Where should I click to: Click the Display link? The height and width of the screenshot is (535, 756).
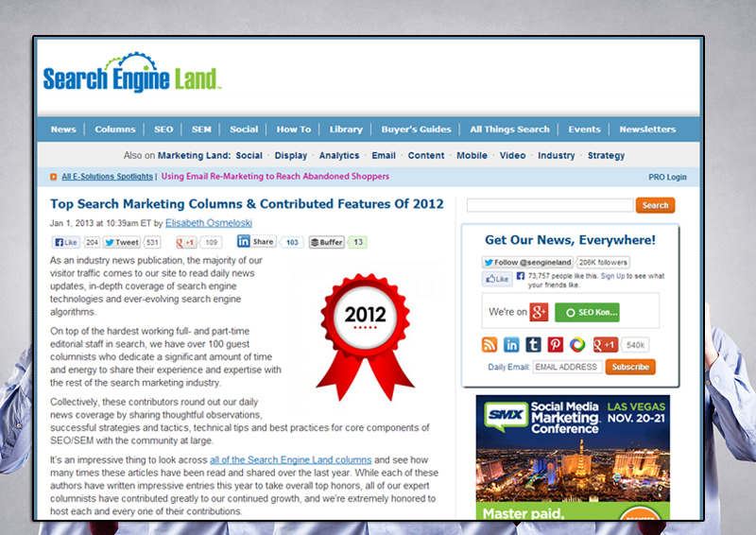291,155
